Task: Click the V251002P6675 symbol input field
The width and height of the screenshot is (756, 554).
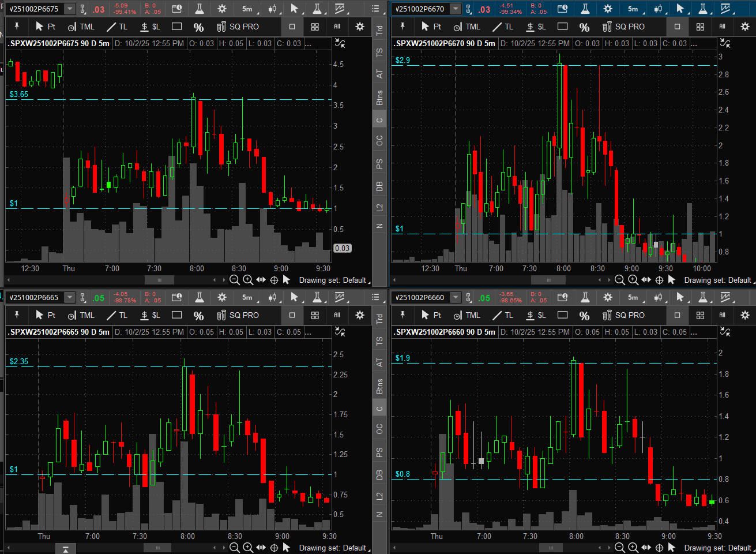Action: (36, 9)
